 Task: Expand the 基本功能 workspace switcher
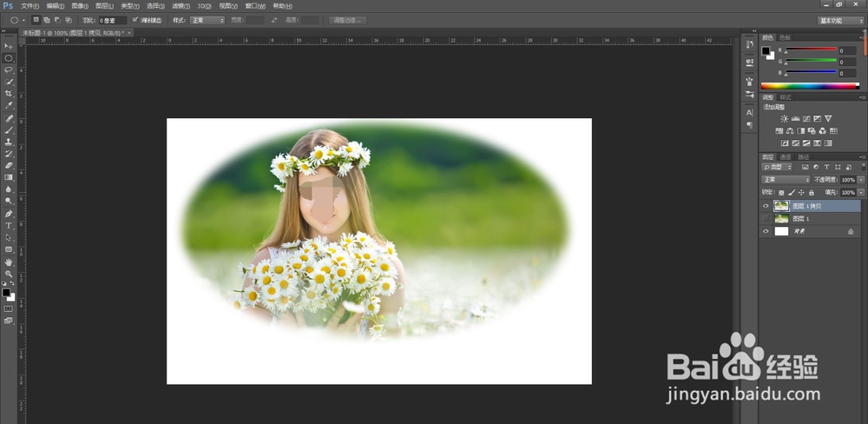(840, 19)
